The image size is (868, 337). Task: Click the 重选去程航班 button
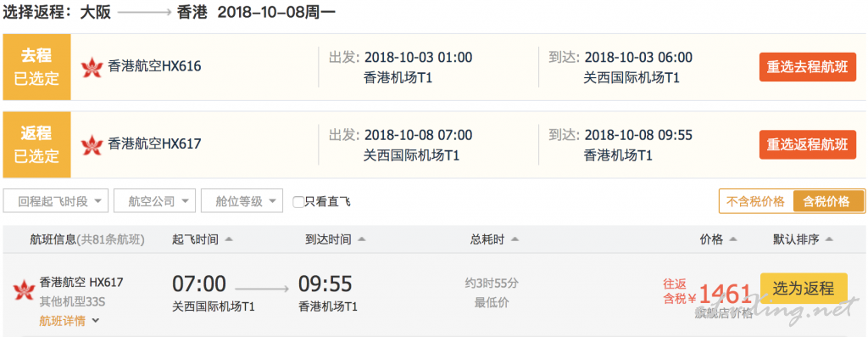click(807, 67)
